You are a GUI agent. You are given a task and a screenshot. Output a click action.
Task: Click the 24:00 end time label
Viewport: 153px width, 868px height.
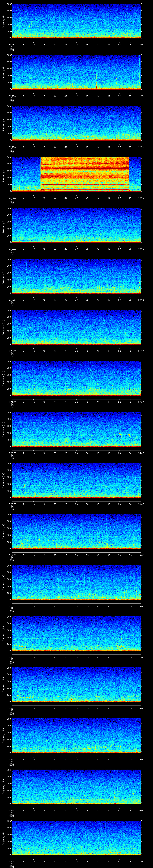point(141,504)
